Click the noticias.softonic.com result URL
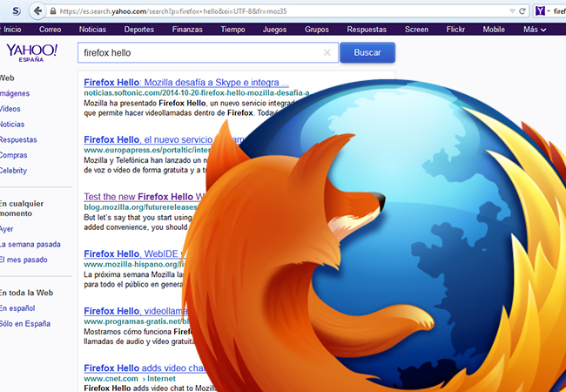The height and width of the screenshot is (392, 566). 197,92
